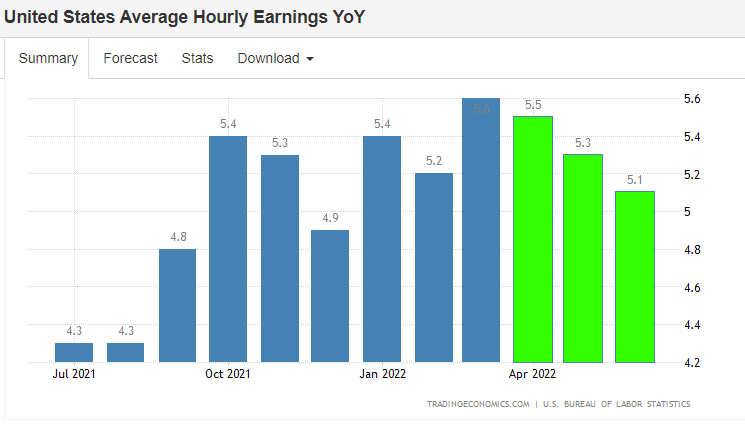Select the blue 5.3 bar
Image resolution: width=745 pixels, height=442 pixels.
[279, 258]
